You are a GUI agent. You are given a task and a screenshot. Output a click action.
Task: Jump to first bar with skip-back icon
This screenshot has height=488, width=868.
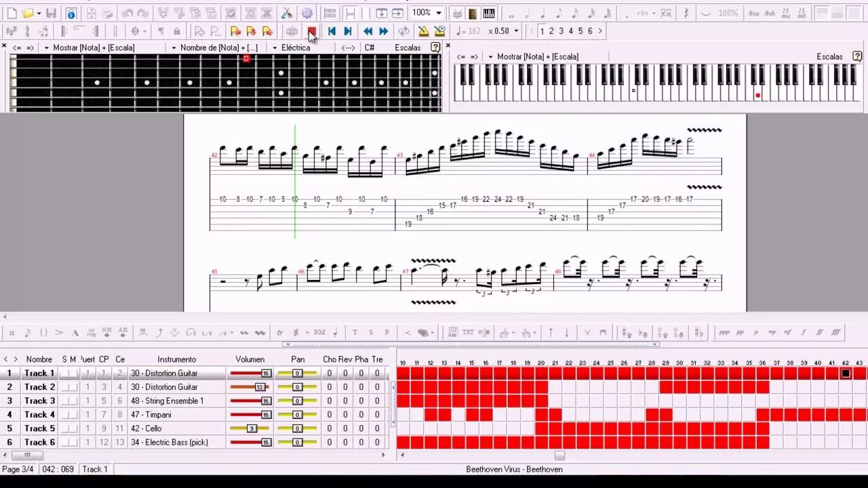(x=332, y=31)
